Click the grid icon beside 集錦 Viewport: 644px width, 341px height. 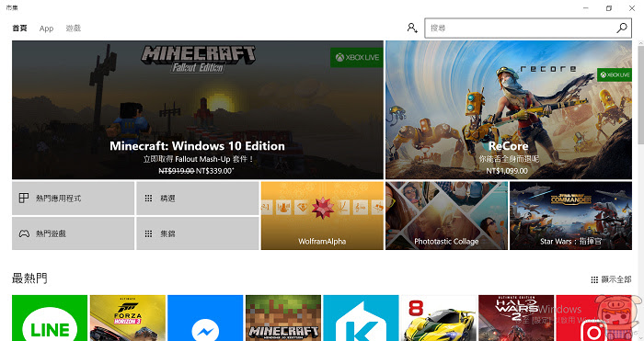[148, 233]
